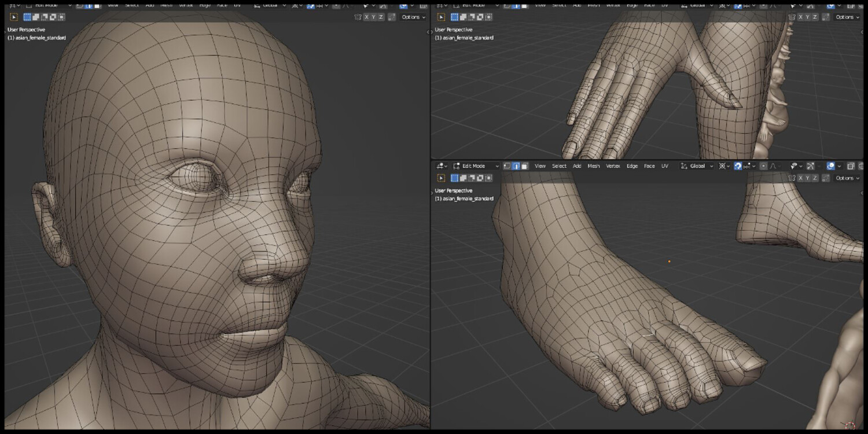The image size is (868, 434).
Task: Open Edit Mode dropdown in foot viewport
Action: [x=476, y=166]
